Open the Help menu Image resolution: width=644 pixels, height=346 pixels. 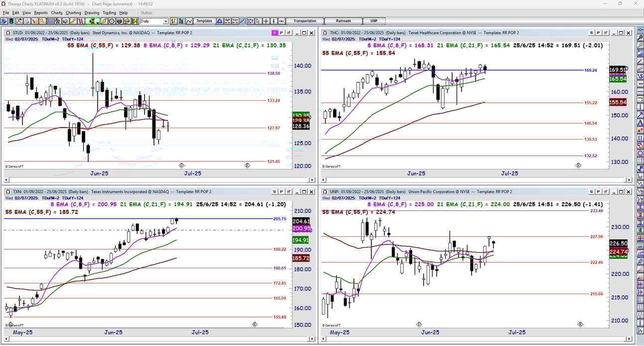point(124,12)
